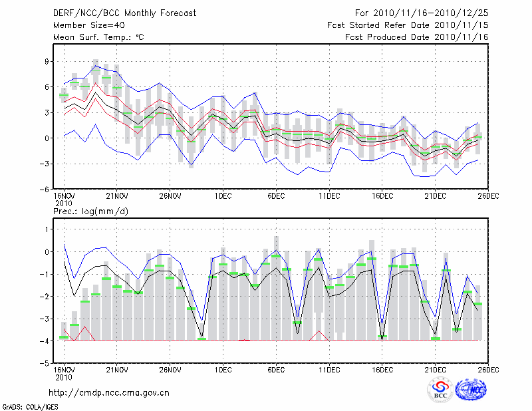Click 1DEC on the temperature chart axis
Viewport: 532px width, 411px height.
click(223, 196)
